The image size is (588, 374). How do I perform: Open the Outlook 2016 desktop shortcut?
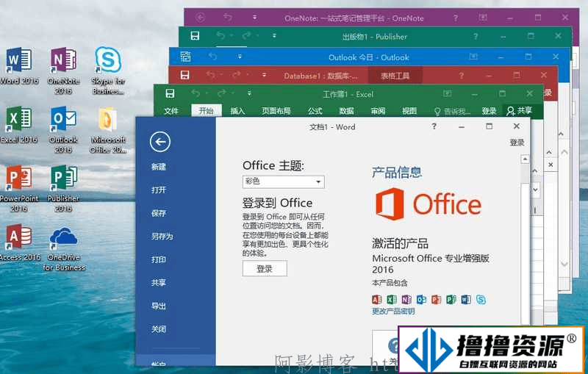point(63,129)
